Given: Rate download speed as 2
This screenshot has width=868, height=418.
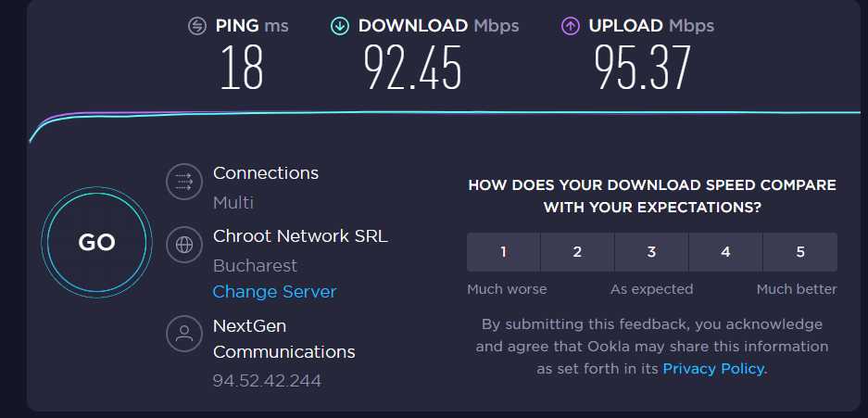Looking at the screenshot, I should click(x=577, y=252).
